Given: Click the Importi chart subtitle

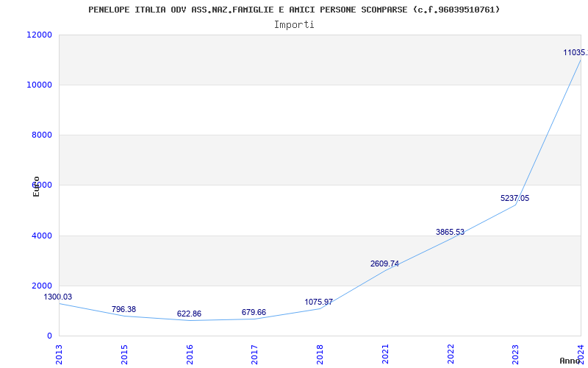Looking at the screenshot, I should click(x=294, y=25).
